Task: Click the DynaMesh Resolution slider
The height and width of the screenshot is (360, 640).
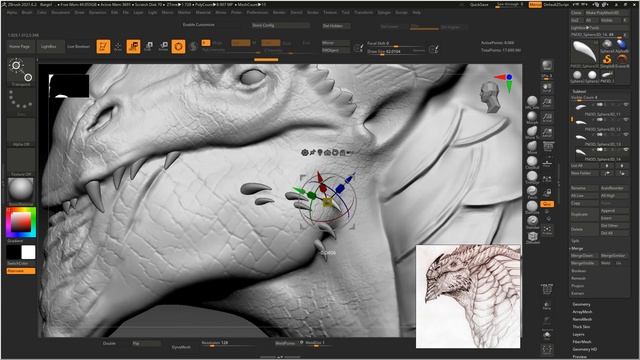Action: (228, 344)
